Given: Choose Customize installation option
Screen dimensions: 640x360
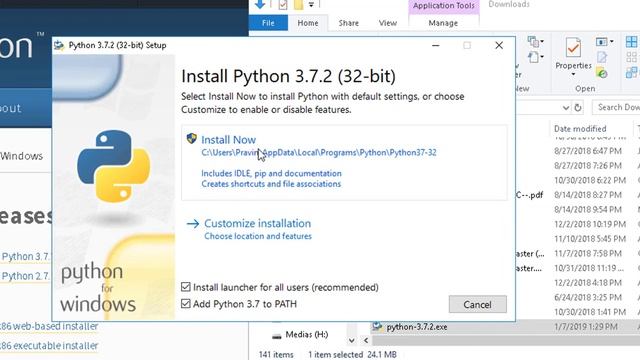Looking at the screenshot, I should [258, 224].
